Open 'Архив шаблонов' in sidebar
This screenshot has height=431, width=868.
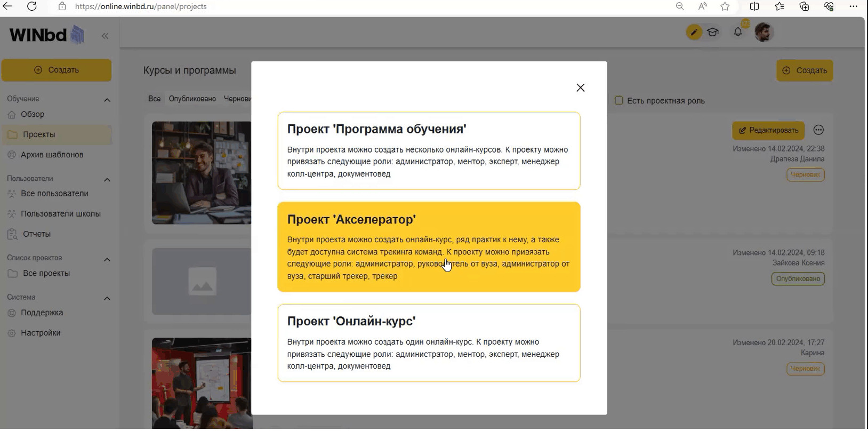point(52,155)
